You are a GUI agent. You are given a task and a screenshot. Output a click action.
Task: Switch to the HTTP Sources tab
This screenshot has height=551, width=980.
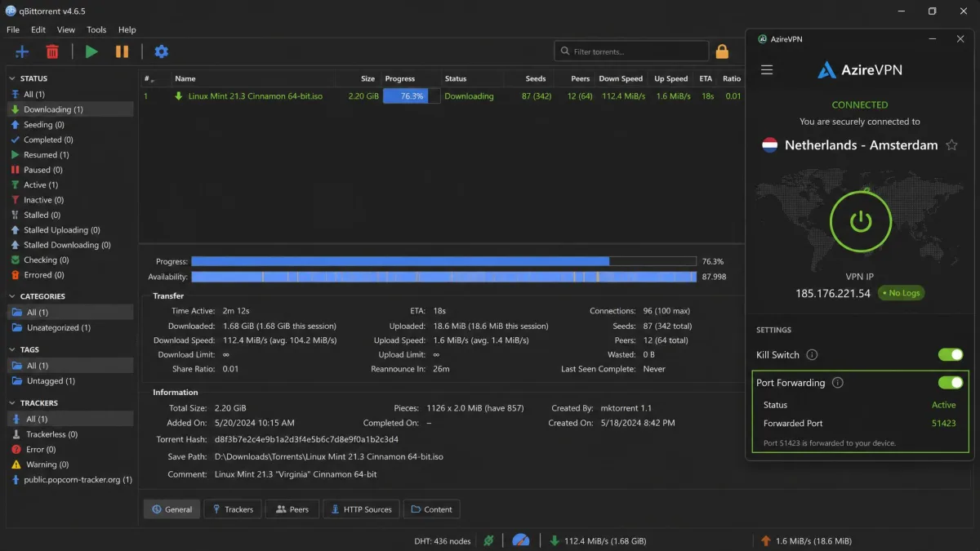pos(361,509)
